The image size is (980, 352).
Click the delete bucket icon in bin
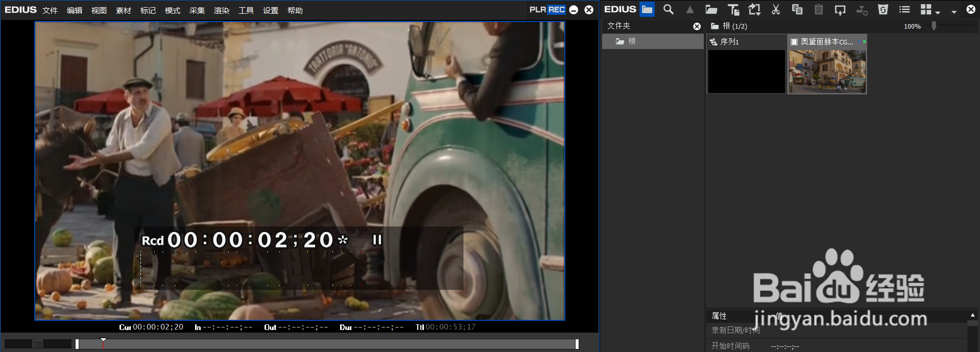(883, 9)
